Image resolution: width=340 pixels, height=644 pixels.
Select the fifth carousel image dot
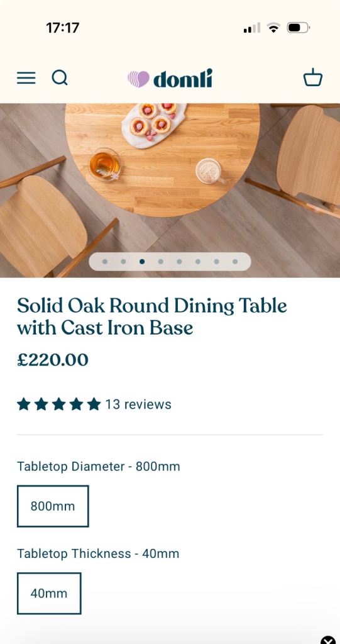coord(179,262)
